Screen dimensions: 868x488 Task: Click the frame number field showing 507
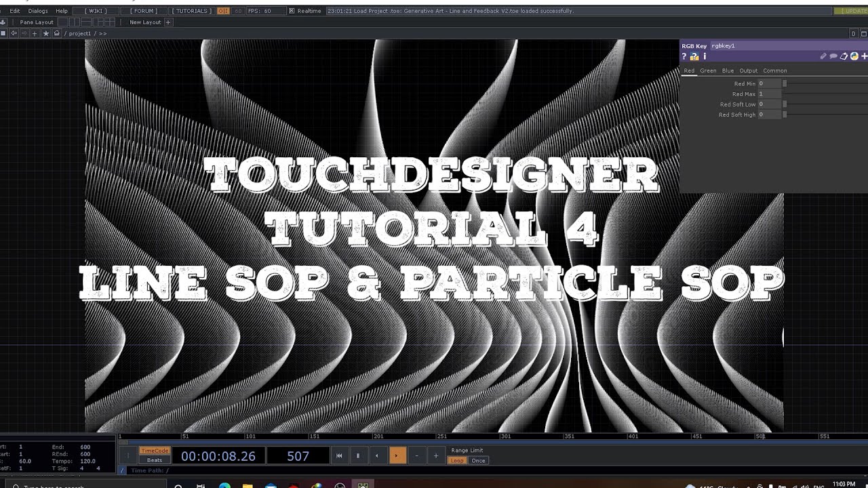tap(298, 456)
